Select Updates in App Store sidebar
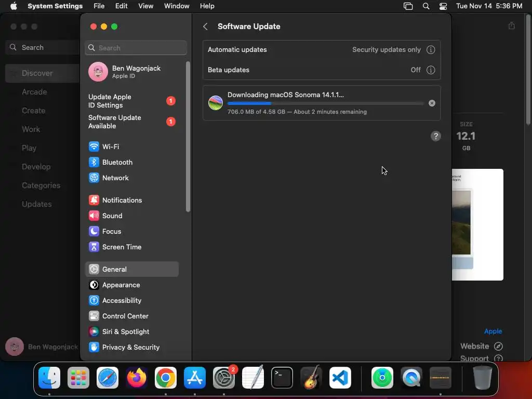The height and width of the screenshot is (399, 532). [x=43, y=204]
